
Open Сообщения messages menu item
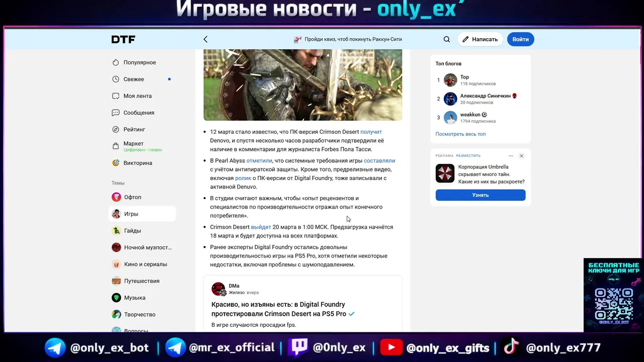[142, 113]
